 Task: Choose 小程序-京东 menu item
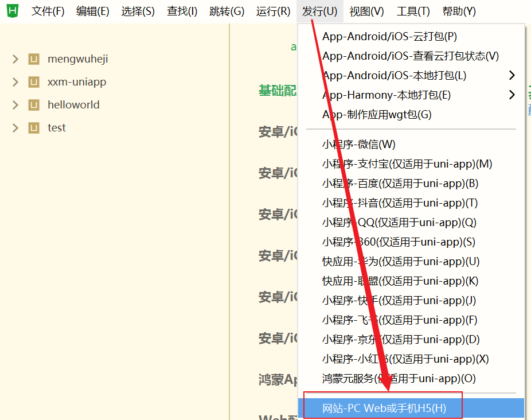[411, 339]
